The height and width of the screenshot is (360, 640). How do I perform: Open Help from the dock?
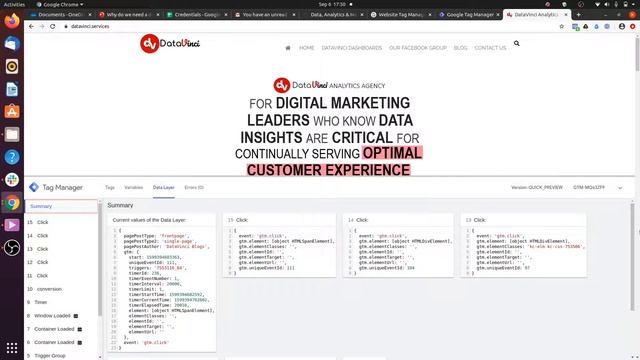click(12, 157)
